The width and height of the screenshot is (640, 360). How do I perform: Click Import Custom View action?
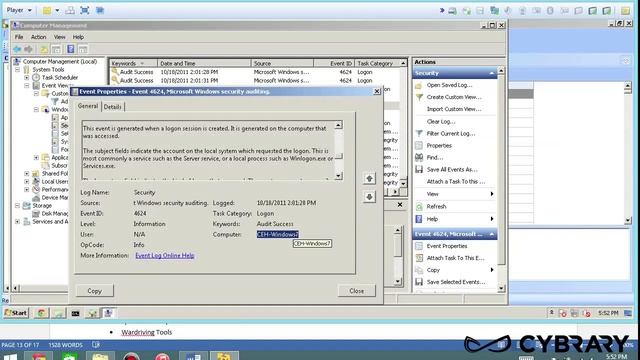point(454,109)
